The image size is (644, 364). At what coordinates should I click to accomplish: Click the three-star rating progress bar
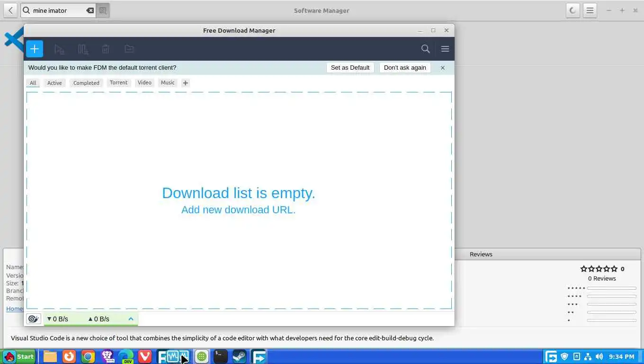(x=611, y=304)
